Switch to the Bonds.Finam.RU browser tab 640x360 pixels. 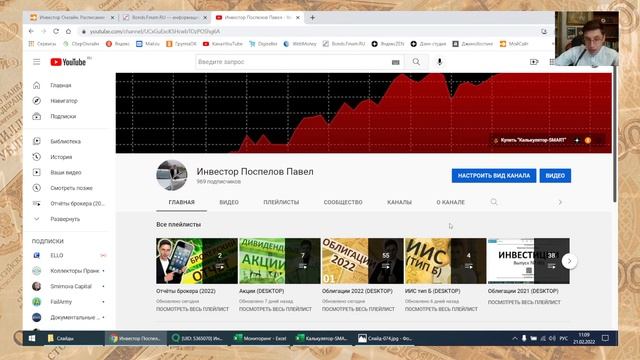pyautogui.click(x=165, y=18)
